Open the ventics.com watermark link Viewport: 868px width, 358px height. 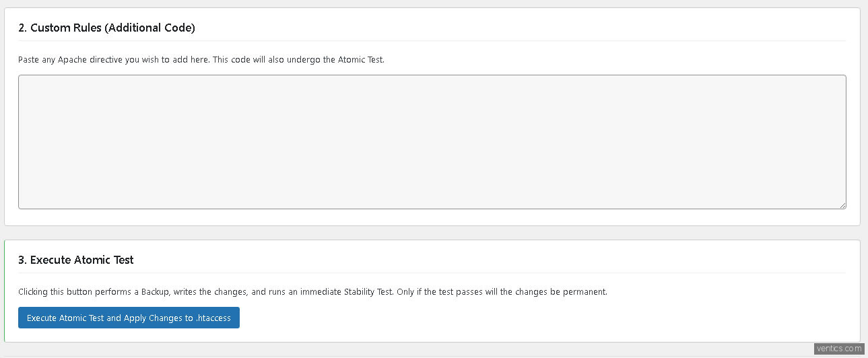[x=838, y=349]
